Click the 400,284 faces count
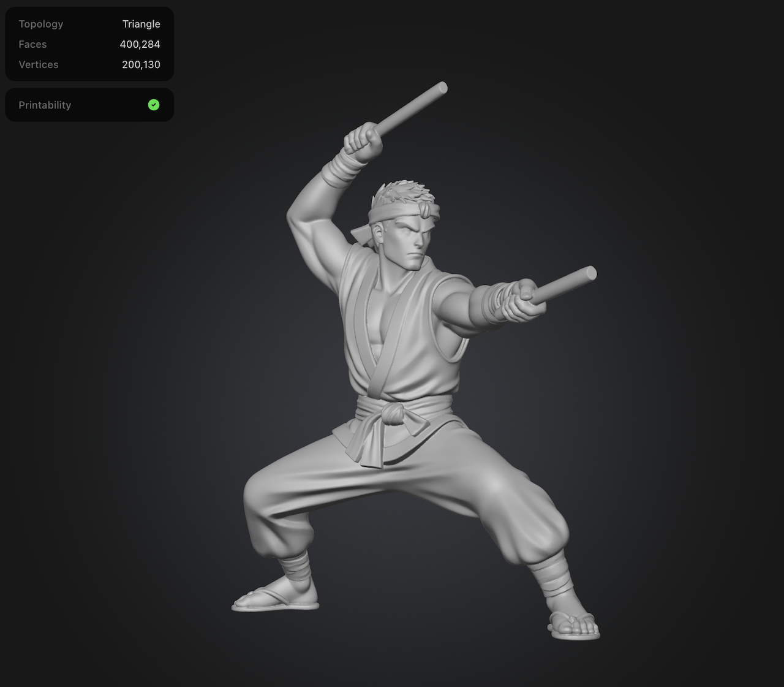The height and width of the screenshot is (687, 784). [140, 44]
